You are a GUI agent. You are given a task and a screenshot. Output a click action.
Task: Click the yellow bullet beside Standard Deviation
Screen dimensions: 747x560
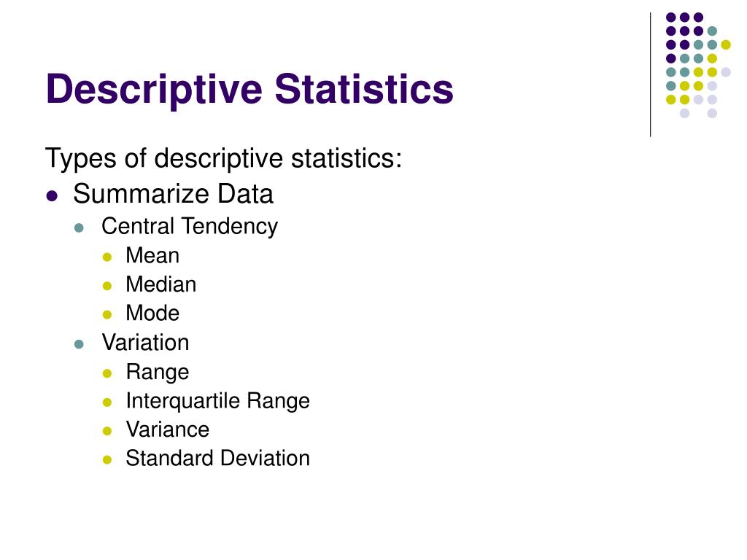[107, 460]
